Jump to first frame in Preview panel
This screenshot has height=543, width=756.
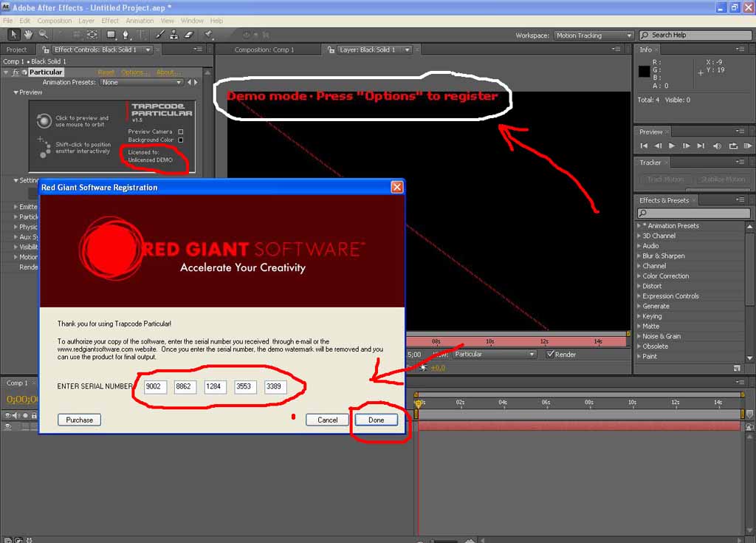click(644, 146)
